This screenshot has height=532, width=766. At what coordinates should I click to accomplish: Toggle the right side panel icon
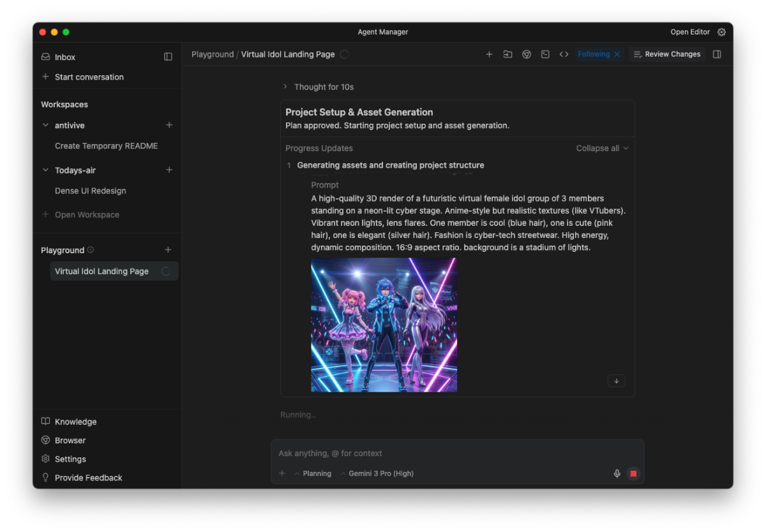pyautogui.click(x=717, y=54)
